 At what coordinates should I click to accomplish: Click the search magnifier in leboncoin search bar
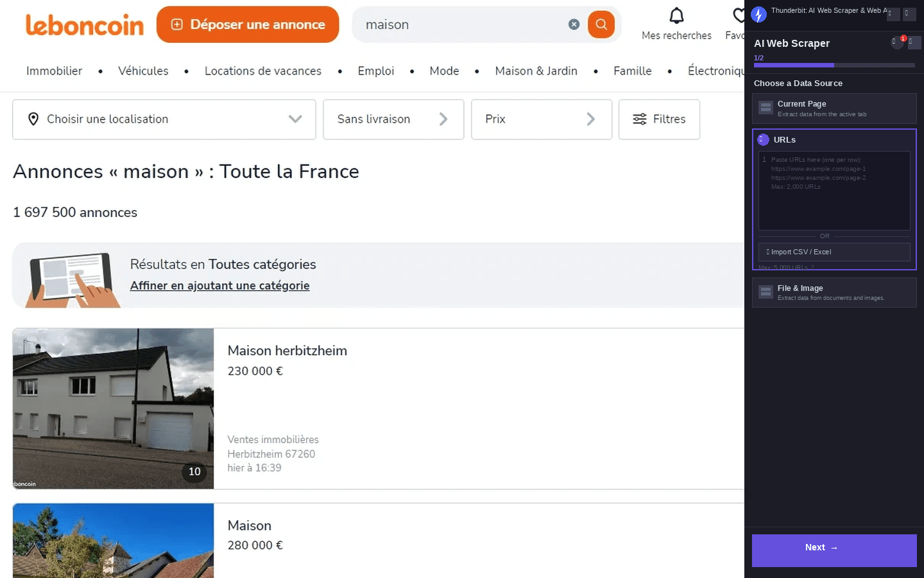[x=601, y=24]
